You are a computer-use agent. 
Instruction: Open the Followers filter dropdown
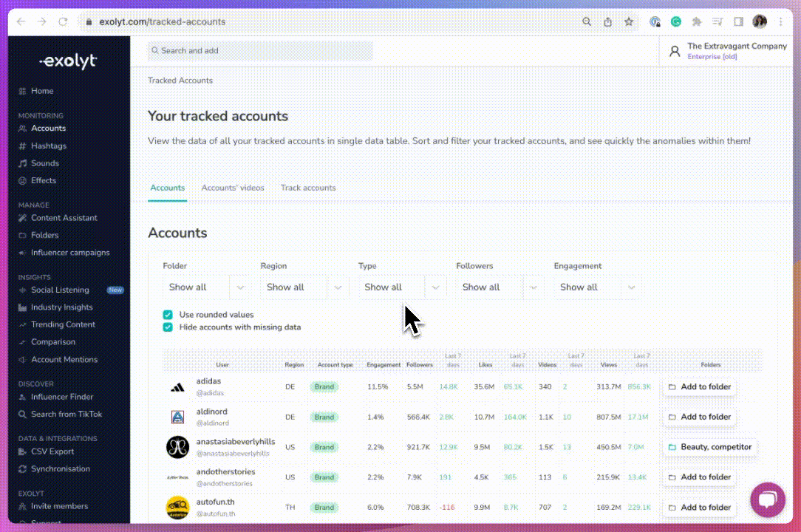tap(500, 287)
